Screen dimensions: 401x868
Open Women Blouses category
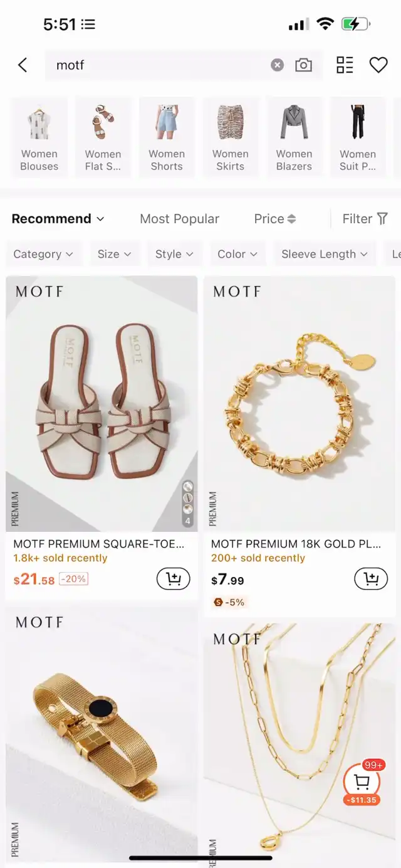(39, 137)
